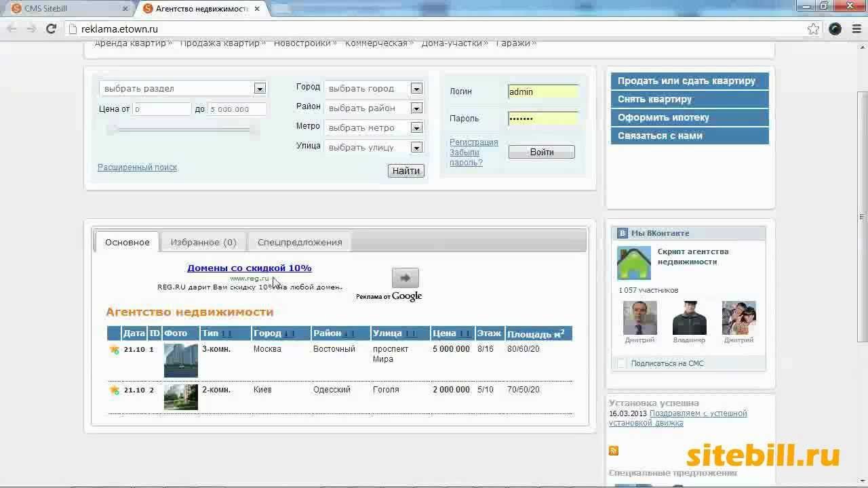Image resolution: width=868 pixels, height=488 pixels.
Task: Open the first Дмитрий member photo
Action: click(640, 318)
